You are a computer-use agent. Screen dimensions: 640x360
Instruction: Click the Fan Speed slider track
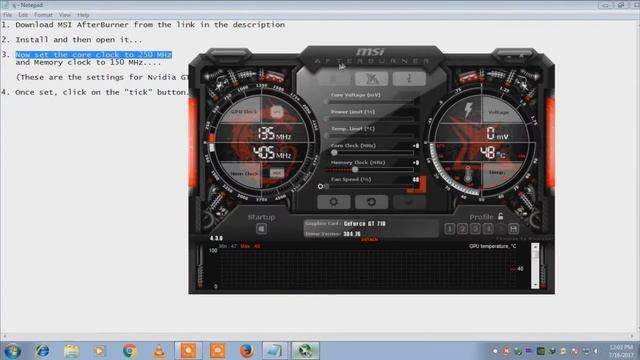[369, 187]
